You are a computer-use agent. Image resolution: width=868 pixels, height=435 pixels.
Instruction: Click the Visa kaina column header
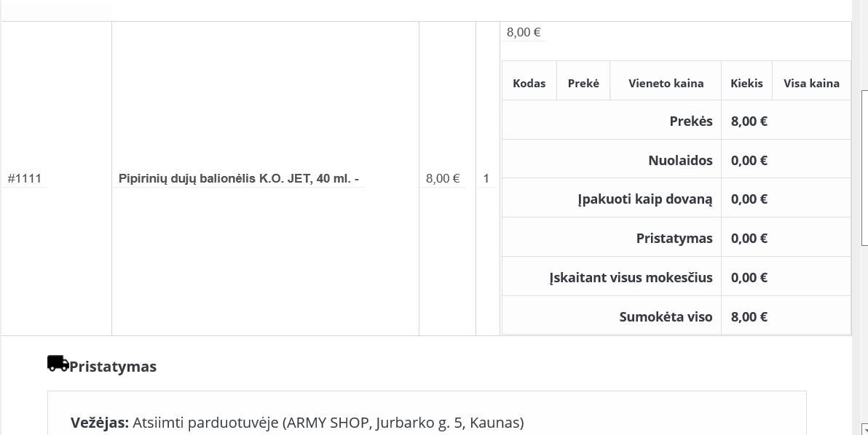point(811,84)
